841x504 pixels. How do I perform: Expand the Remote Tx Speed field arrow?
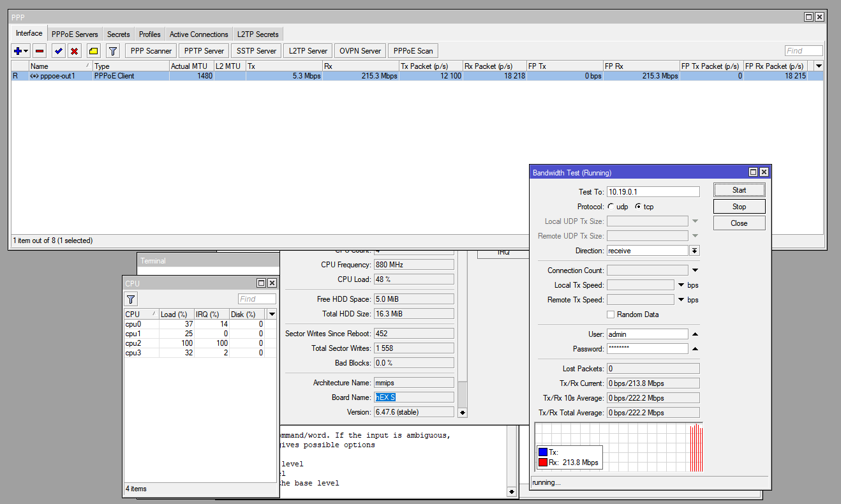(681, 300)
